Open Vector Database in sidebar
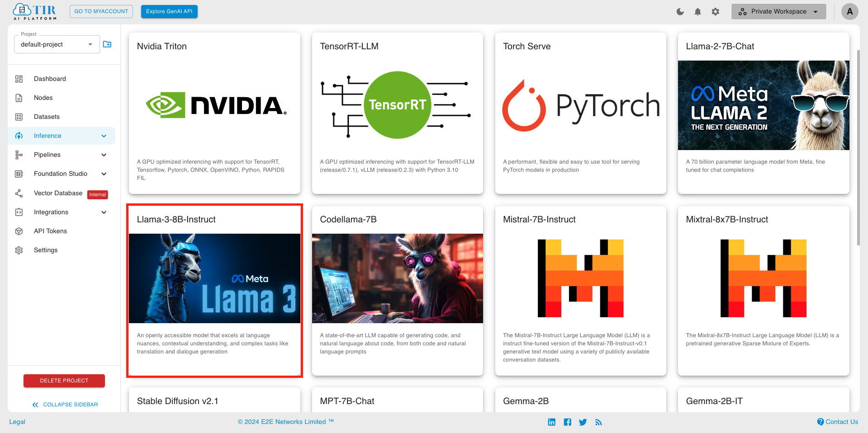Image resolution: width=868 pixels, height=433 pixels. 58,193
